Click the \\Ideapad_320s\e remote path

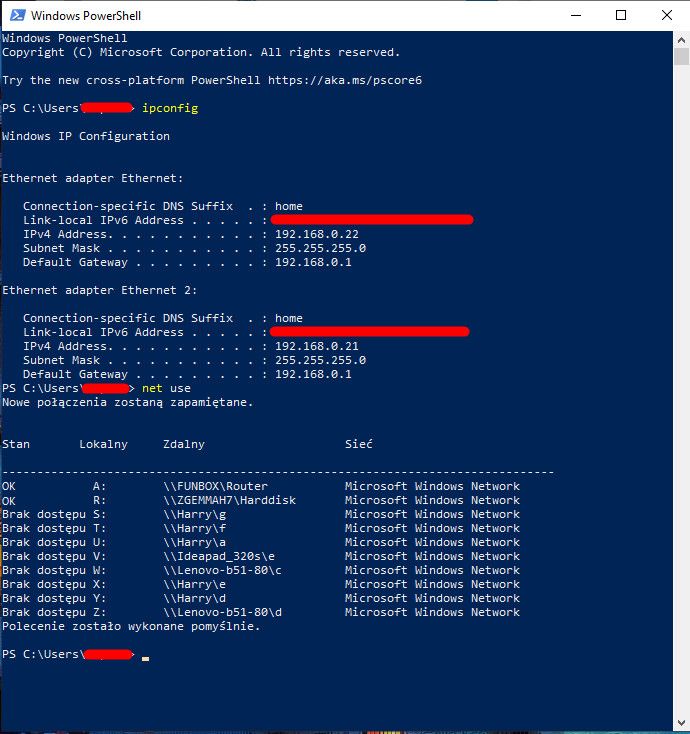[219, 556]
